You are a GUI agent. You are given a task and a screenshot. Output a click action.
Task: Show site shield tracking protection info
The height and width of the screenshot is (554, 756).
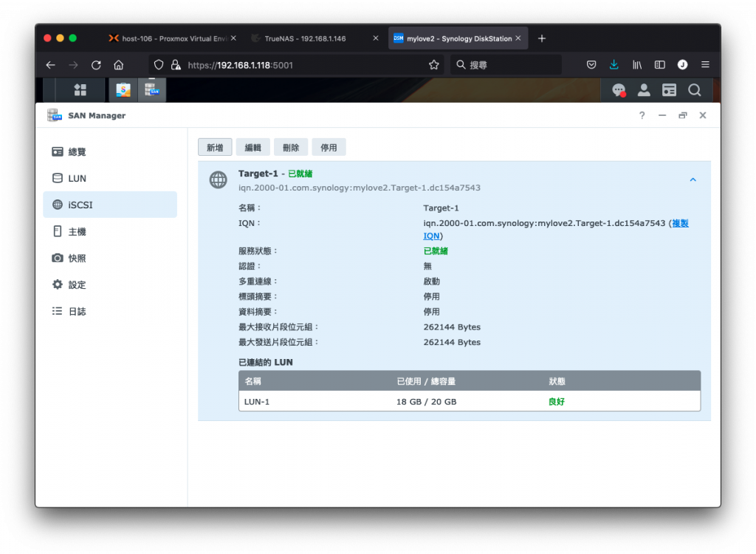tap(159, 65)
